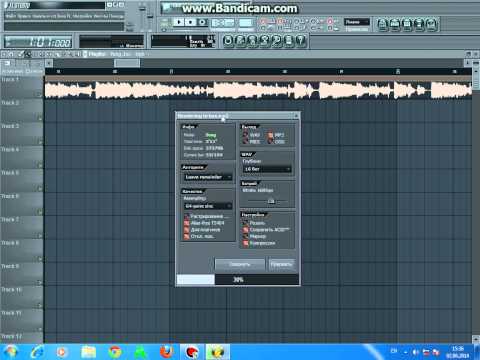This screenshot has width=480, height=360.
Task: Open the Piano Roll via its shortcut icon
Action: 252,41
